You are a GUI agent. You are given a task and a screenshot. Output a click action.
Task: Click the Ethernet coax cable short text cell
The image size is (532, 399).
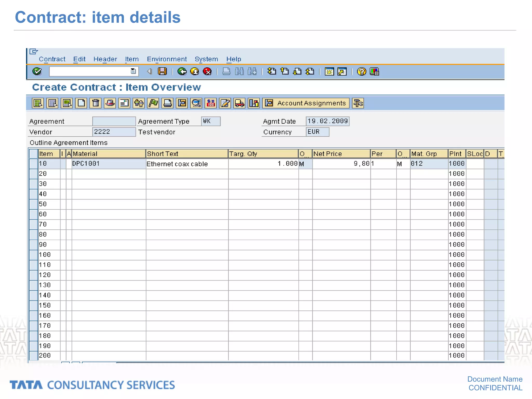[187, 164]
